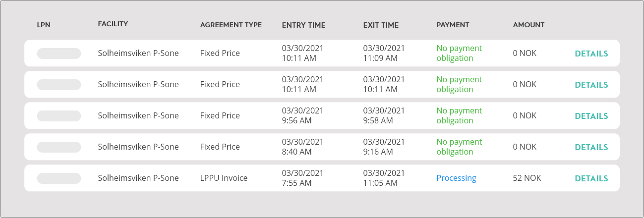Click the redacted LPN in the 7:55 AM row
This screenshot has height=218, width=644.
[x=59, y=178]
